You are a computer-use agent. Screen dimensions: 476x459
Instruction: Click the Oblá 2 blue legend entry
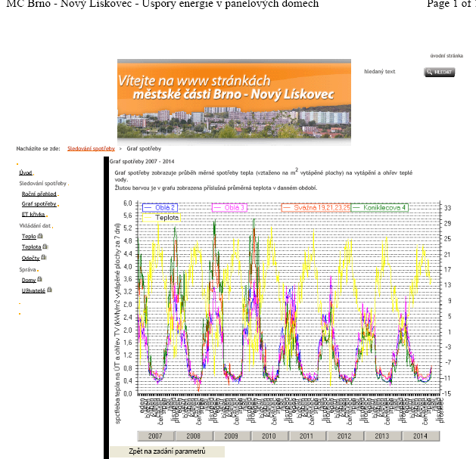coord(160,208)
